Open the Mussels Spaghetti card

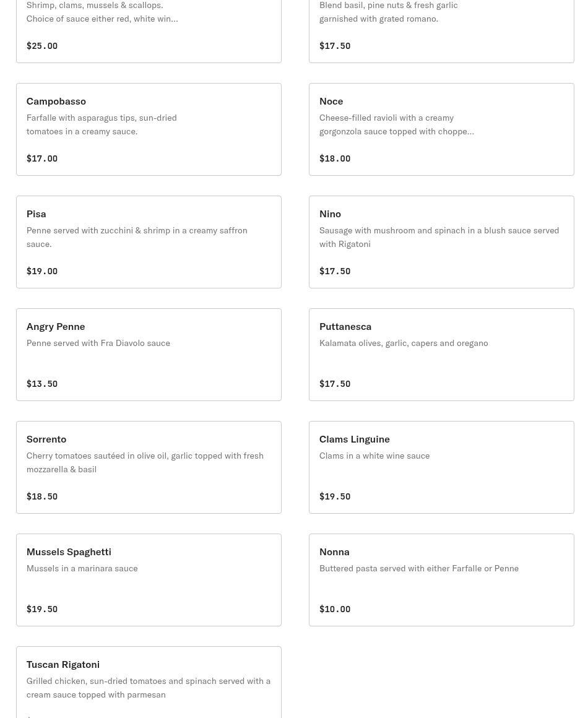[x=149, y=580]
